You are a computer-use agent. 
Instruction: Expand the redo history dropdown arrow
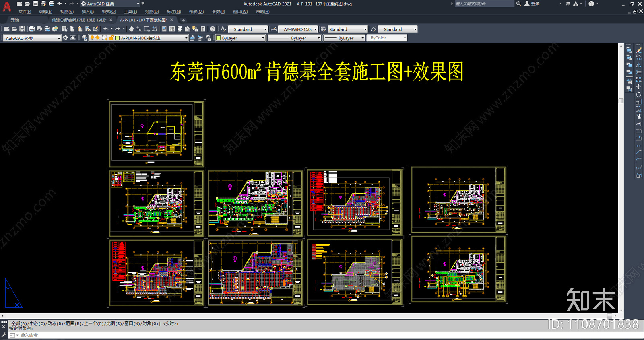click(124, 29)
